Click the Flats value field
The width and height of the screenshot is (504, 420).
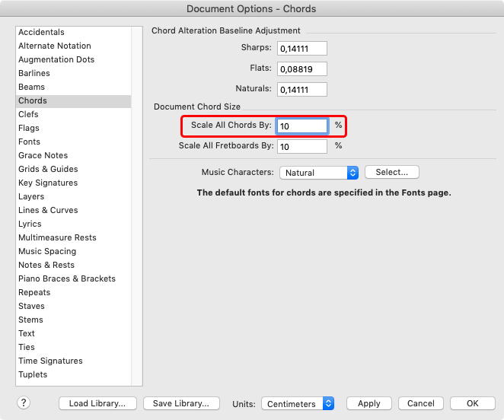(x=301, y=69)
